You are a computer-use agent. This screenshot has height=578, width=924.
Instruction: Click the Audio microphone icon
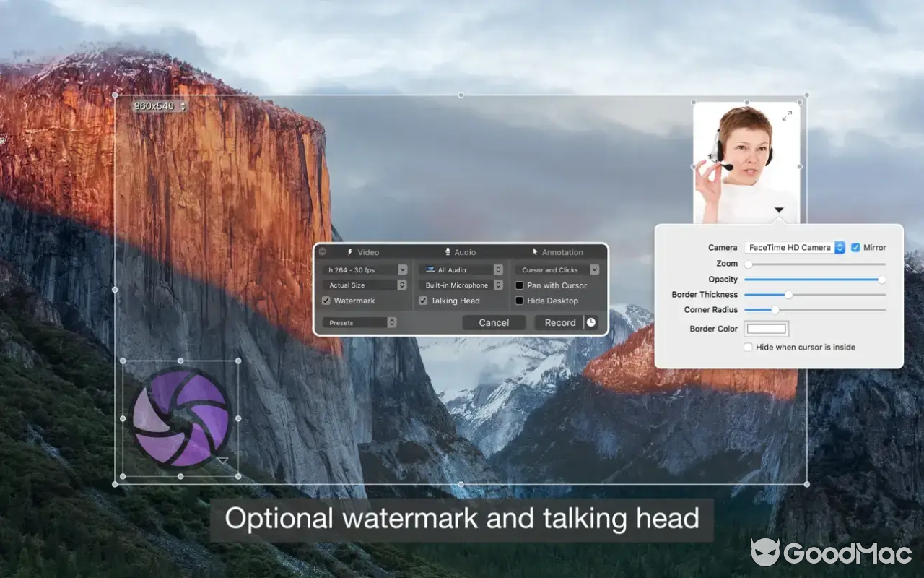448,252
